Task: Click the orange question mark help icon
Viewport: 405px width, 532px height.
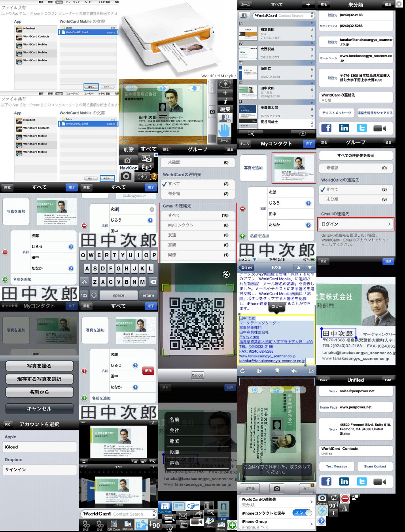Action: [154, 177]
